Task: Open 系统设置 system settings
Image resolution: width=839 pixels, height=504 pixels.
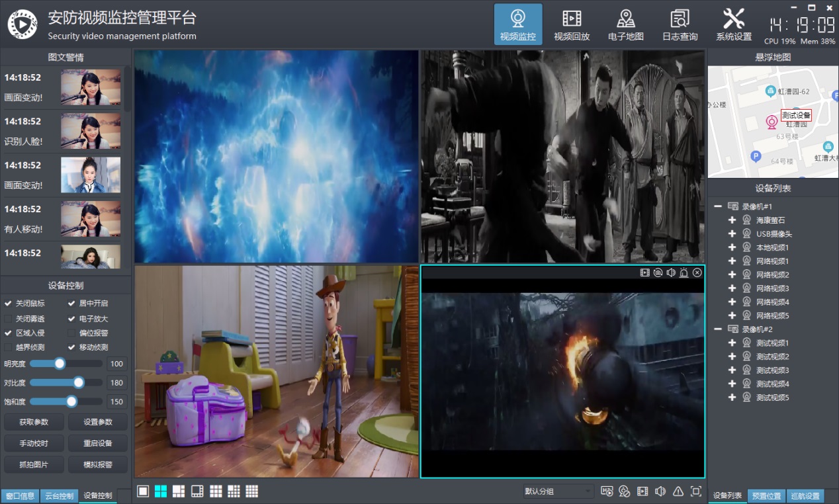Action: click(733, 25)
